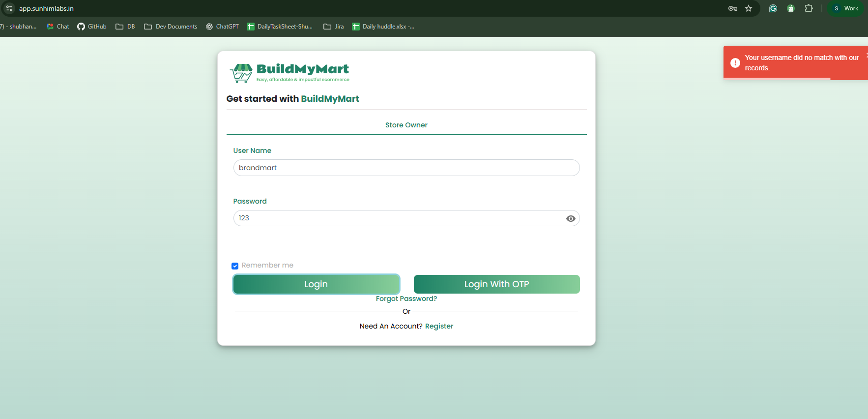
Task: Open the Forgot Password? link
Action: [406, 299]
